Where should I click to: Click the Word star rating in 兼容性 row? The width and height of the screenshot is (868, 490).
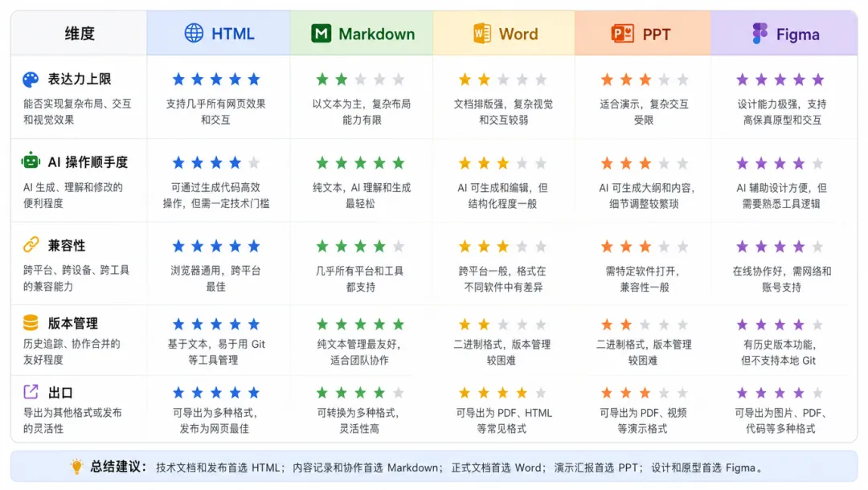502,246
